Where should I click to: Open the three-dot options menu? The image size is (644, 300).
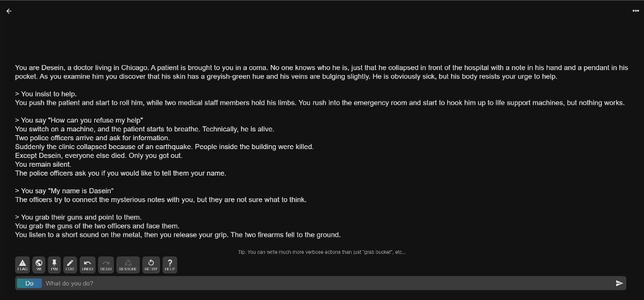pyautogui.click(x=635, y=11)
